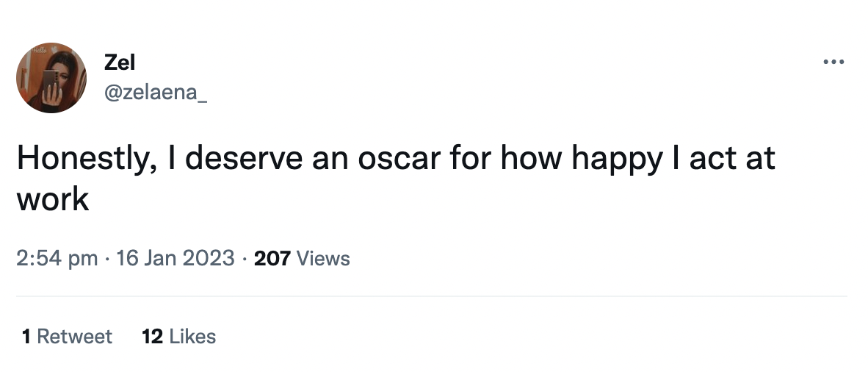868x372 pixels.
Task: Click the "Views" label text
Action: pos(323,259)
